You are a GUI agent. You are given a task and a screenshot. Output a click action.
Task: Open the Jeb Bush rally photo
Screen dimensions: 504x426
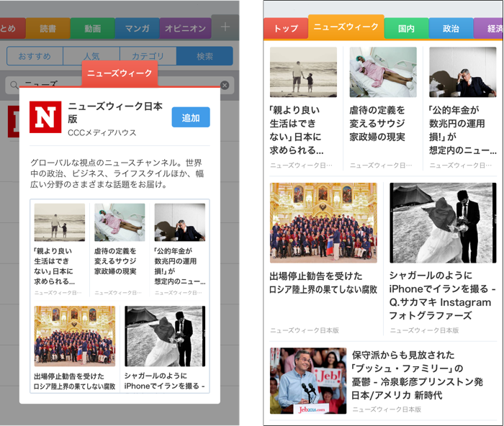pyautogui.click(x=308, y=381)
